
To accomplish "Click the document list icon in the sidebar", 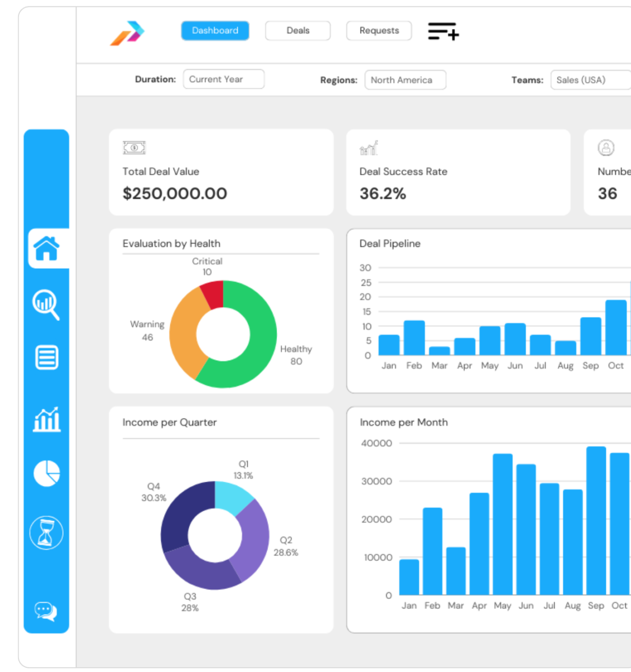I will (47, 358).
